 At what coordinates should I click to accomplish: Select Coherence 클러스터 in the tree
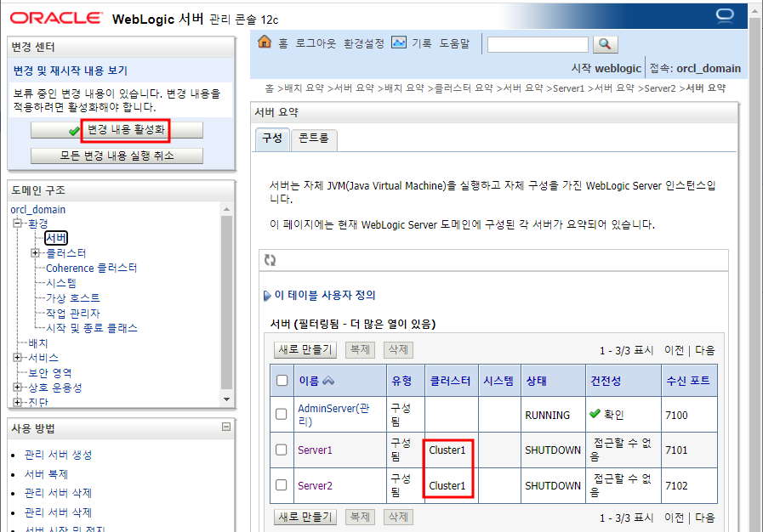(x=92, y=268)
